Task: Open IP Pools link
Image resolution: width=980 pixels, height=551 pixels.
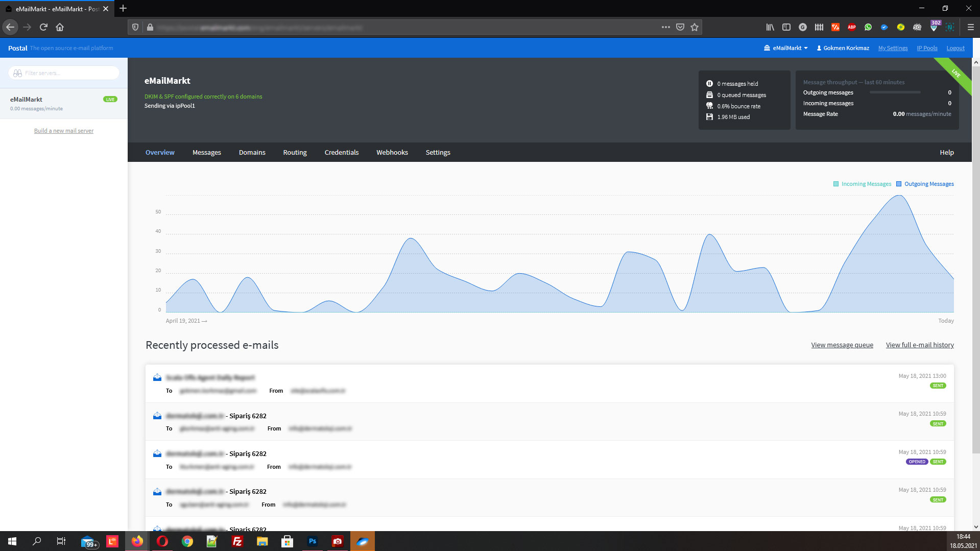Action: pos(927,48)
